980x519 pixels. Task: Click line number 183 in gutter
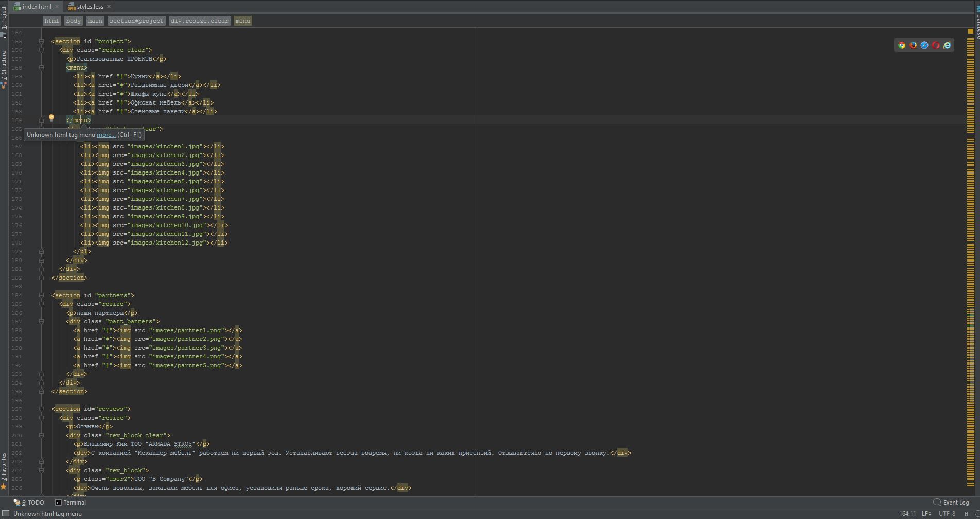click(16, 286)
